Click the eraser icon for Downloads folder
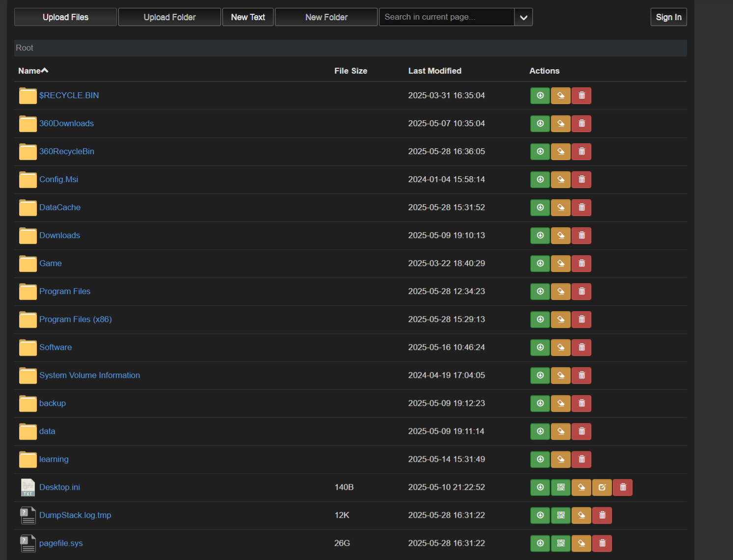The width and height of the screenshot is (733, 560). pos(561,236)
